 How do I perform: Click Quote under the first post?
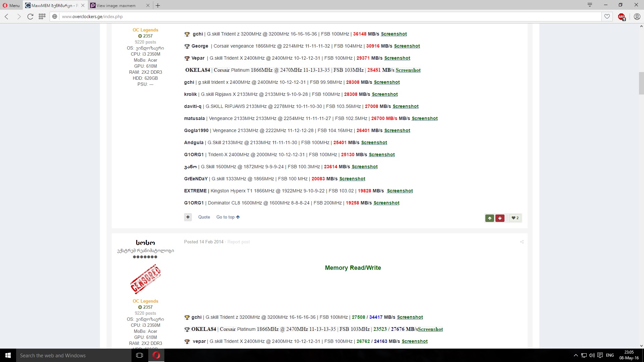[x=204, y=217]
